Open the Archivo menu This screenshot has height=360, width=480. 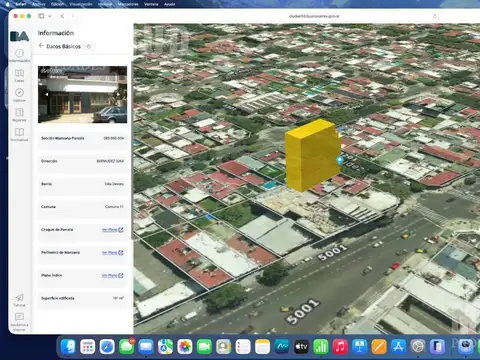[x=39, y=4]
